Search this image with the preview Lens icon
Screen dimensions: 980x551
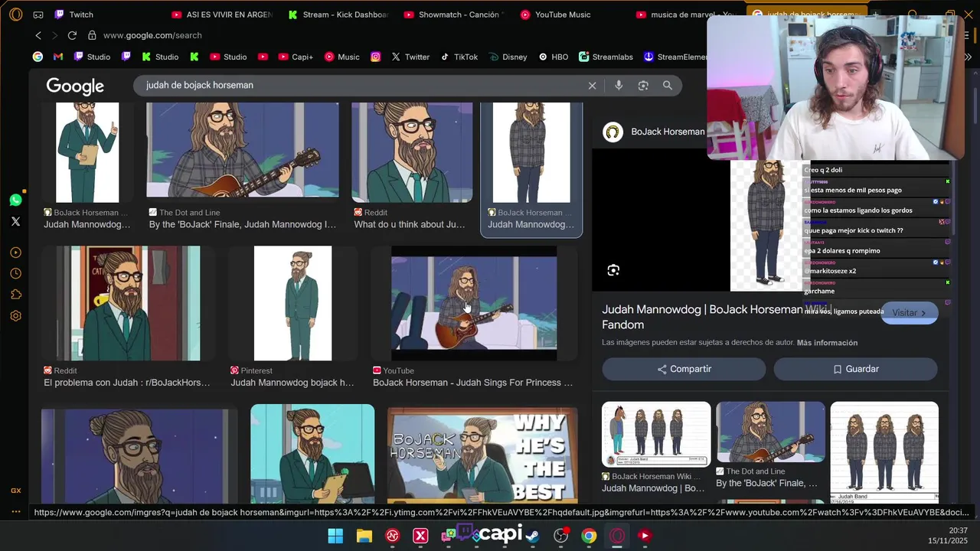click(613, 270)
